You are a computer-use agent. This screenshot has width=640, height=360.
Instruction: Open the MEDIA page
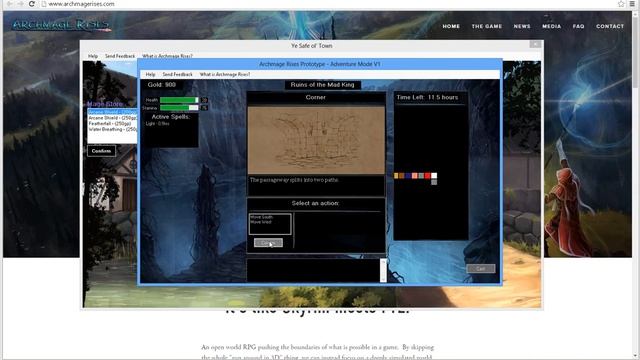point(551,26)
